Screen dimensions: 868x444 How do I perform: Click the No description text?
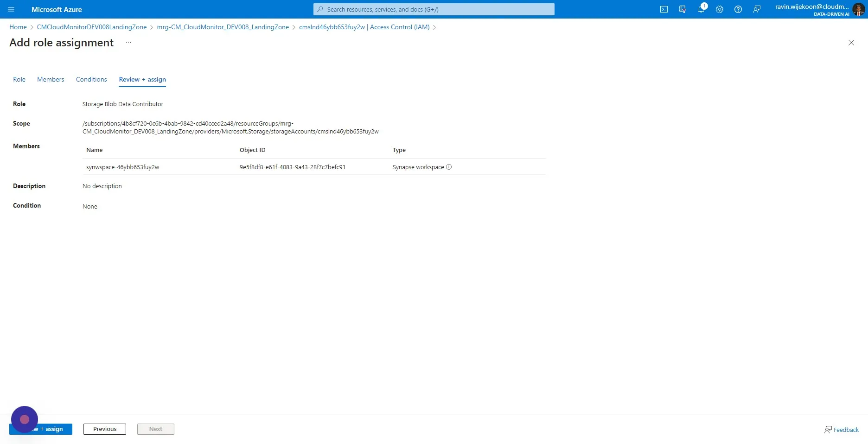(x=102, y=186)
